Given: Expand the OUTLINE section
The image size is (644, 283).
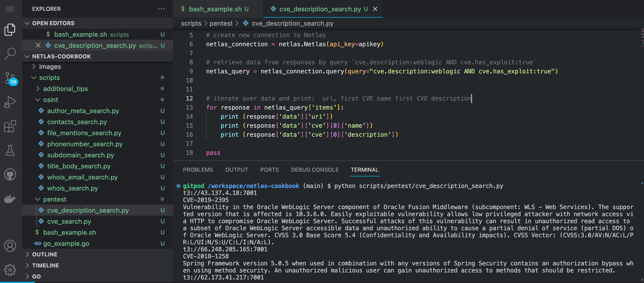Looking at the screenshot, I should (x=44, y=254).
